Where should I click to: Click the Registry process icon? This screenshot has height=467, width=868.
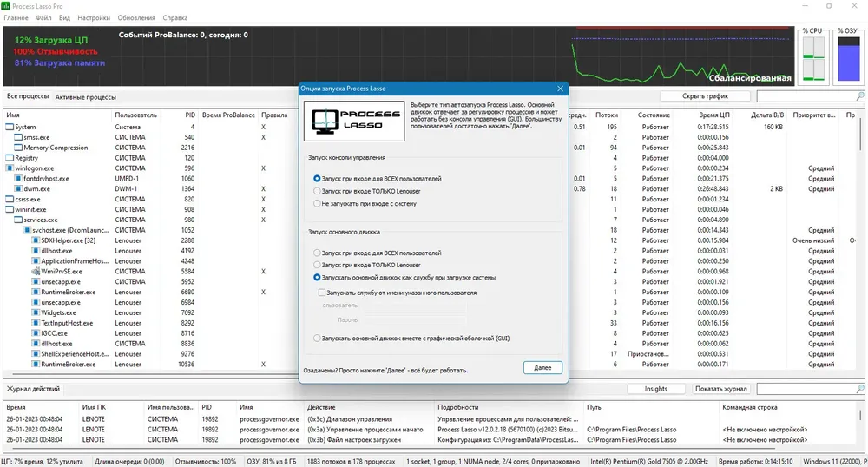[x=10, y=158]
